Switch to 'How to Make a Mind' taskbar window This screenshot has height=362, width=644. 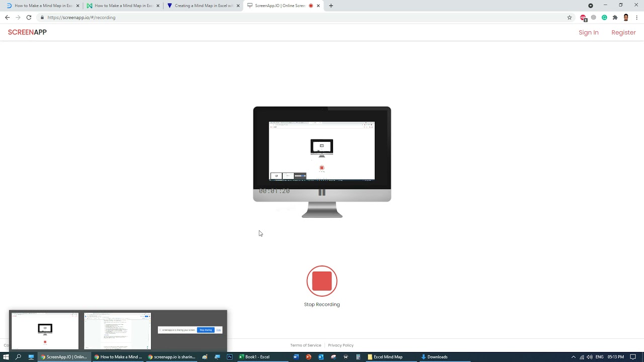pyautogui.click(x=118, y=357)
